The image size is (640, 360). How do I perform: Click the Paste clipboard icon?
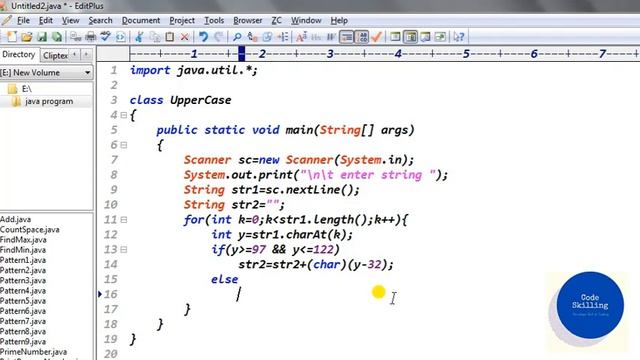pyautogui.click(x=169, y=37)
